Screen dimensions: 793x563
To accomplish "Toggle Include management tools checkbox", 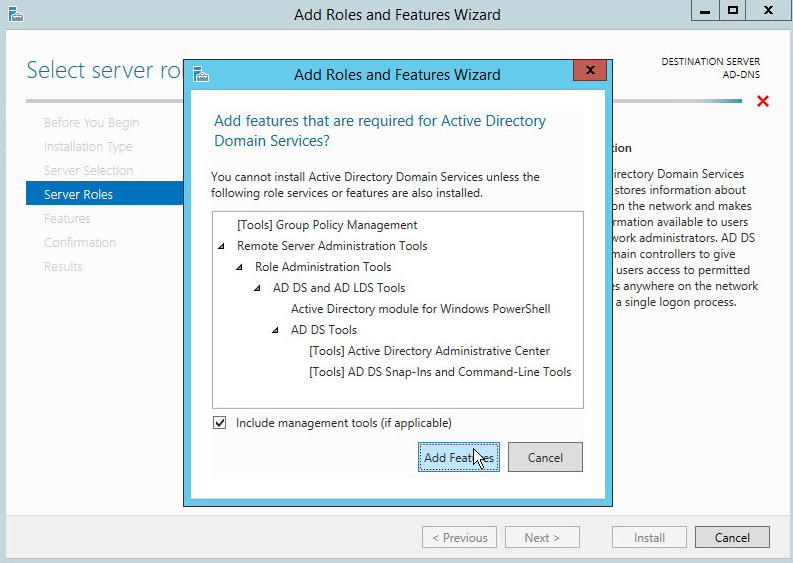I will [x=220, y=423].
